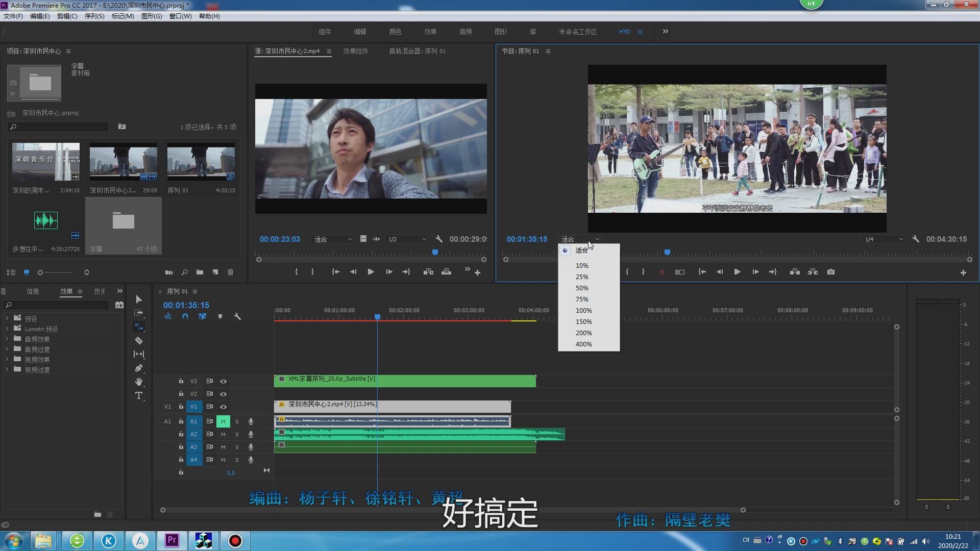This screenshot has width=980, height=551.
Task: Open the 文件(F) menu
Action: (13, 16)
